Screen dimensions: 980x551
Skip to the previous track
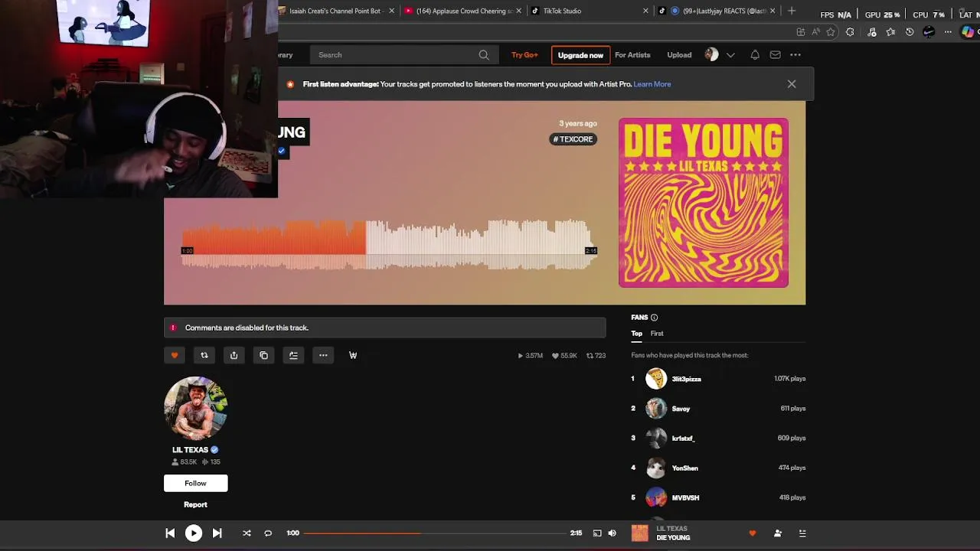(170, 533)
